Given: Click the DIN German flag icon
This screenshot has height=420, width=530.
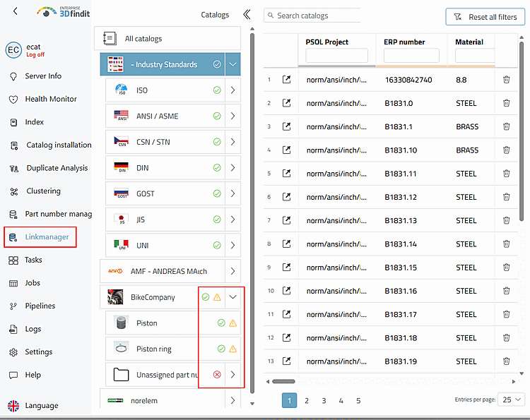Looking at the screenshot, I should click(x=121, y=167).
